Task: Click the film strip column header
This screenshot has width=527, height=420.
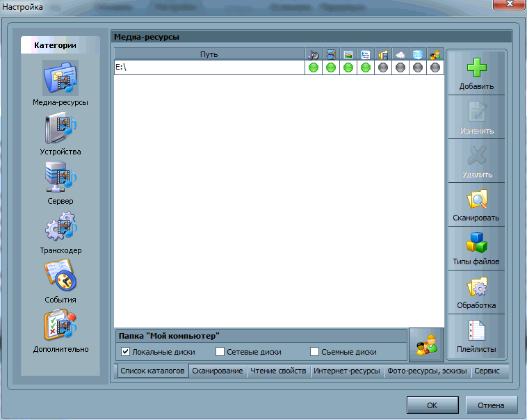Action: tap(331, 54)
